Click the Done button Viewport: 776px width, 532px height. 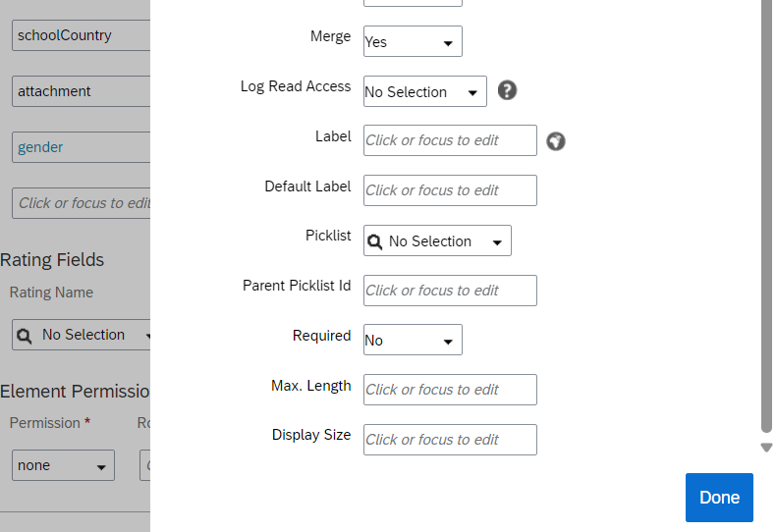[x=719, y=498]
